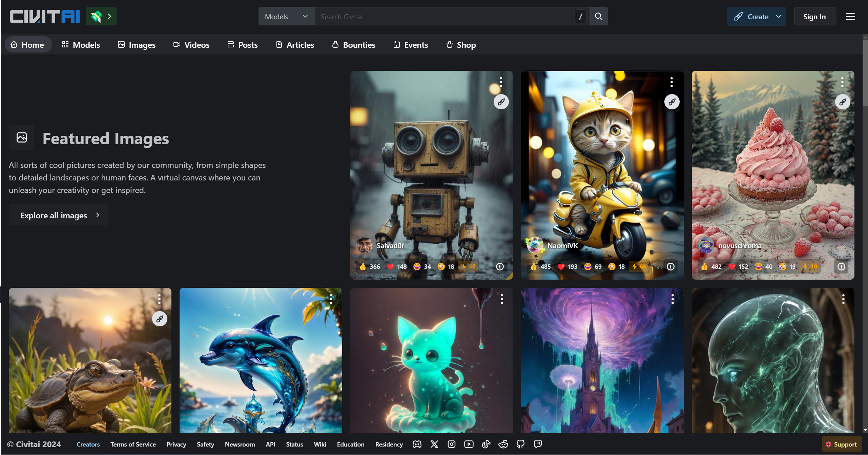The image size is (868, 455).
Task: Click remix brush icon on robot image
Action: (501, 102)
